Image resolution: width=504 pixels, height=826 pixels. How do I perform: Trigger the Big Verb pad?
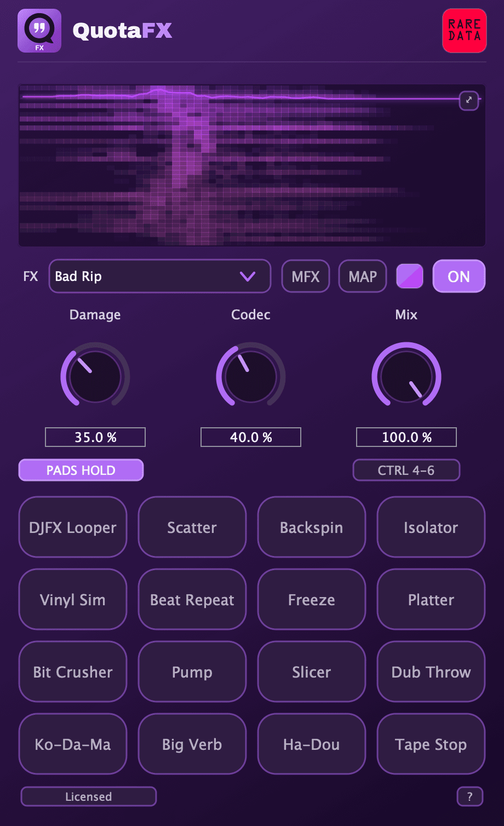(192, 744)
